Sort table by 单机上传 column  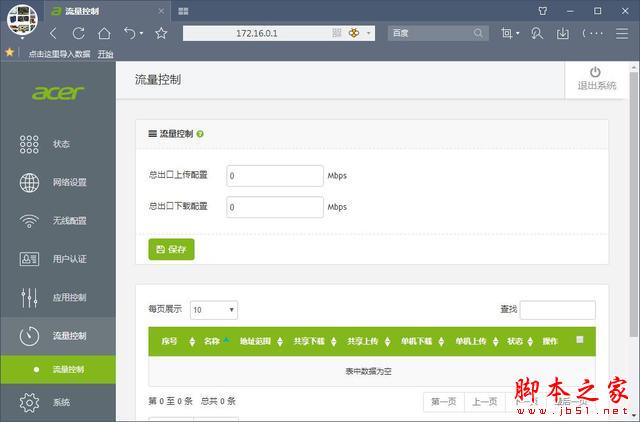click(x=496, y=341)
